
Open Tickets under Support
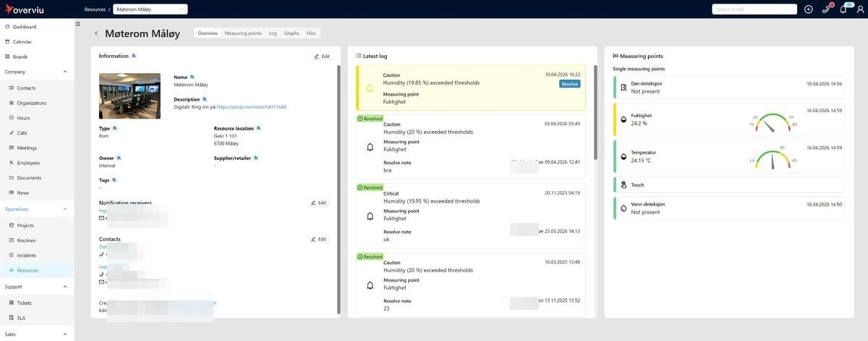pos(37,303)
